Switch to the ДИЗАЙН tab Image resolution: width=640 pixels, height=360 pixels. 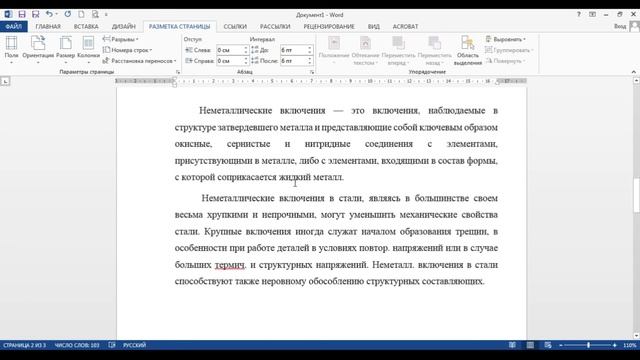coord(124,27)
